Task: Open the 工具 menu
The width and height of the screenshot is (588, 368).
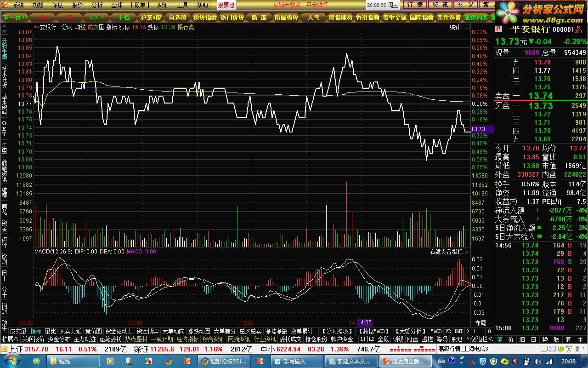Action: pos(182,5)
